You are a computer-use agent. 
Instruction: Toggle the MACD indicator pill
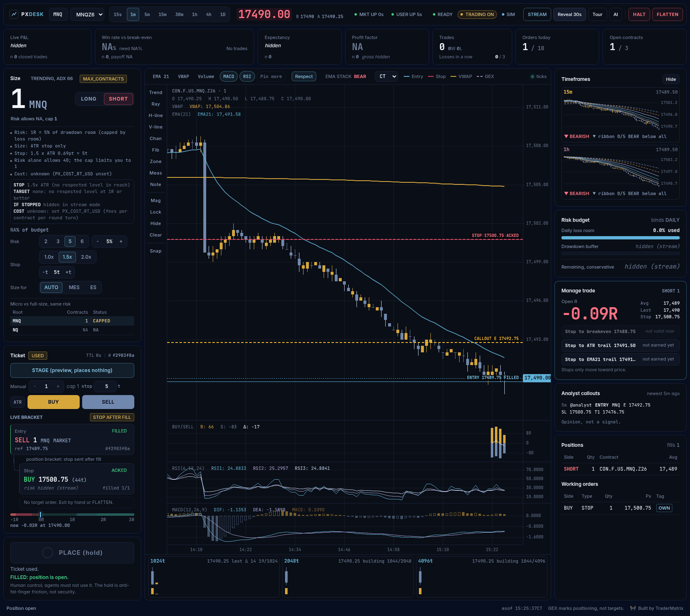229,76
